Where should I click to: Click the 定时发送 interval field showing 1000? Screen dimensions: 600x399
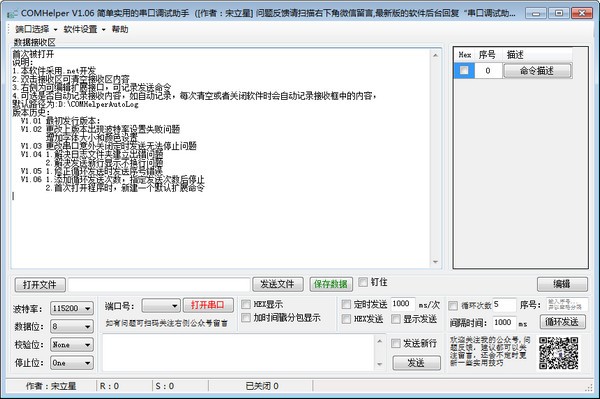point(403,304)
